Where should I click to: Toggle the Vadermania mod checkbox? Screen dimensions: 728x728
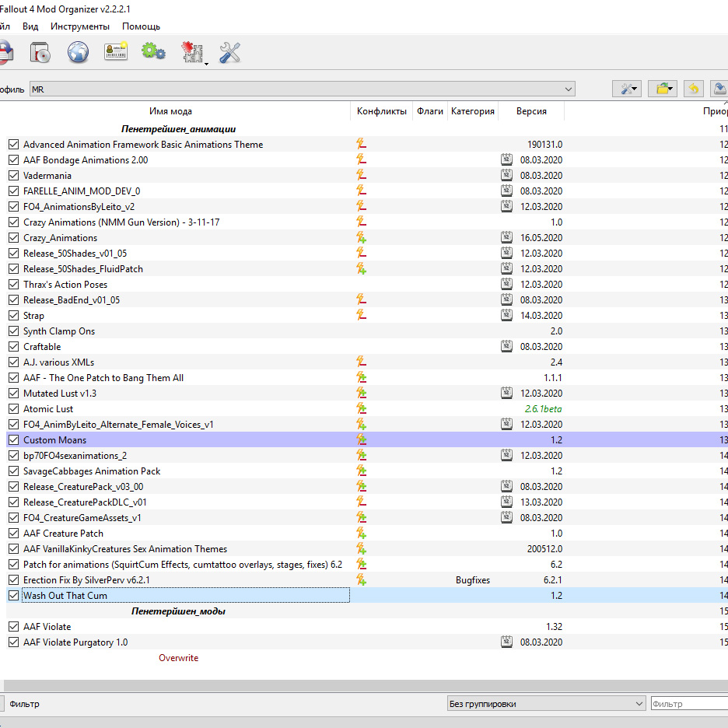pyautogui.click(x=13, y=176)
